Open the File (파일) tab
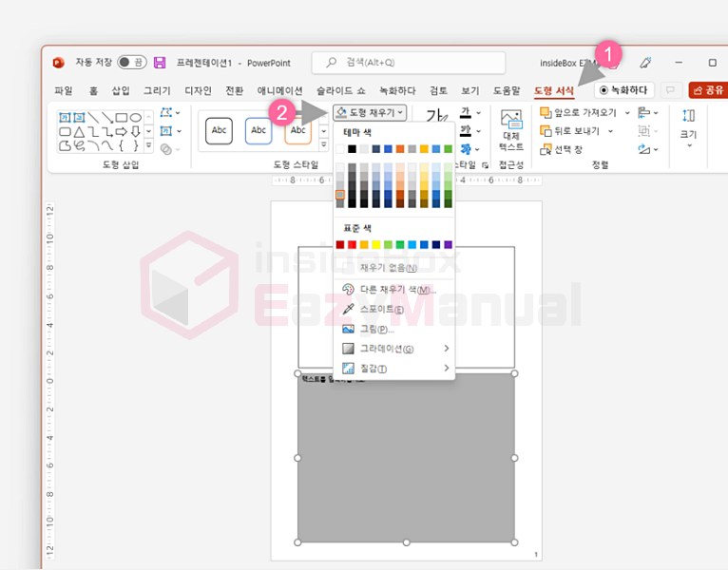This screenshot has height=570, width=728. [x=63, y=90]
